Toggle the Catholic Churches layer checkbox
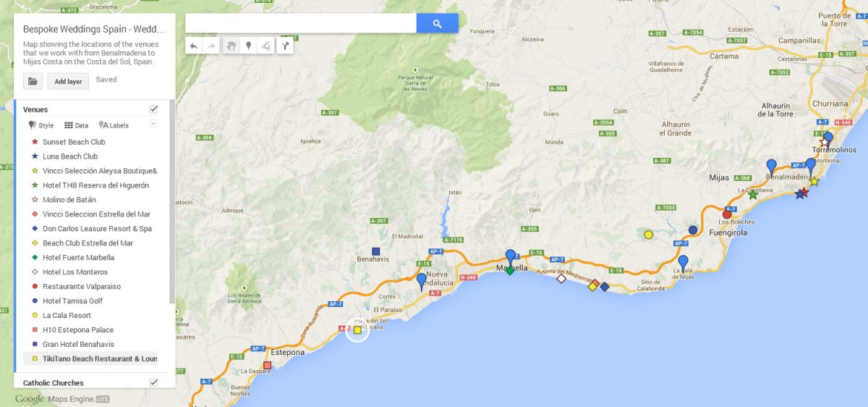The image size is (868, 407). (x=153, y=382)
